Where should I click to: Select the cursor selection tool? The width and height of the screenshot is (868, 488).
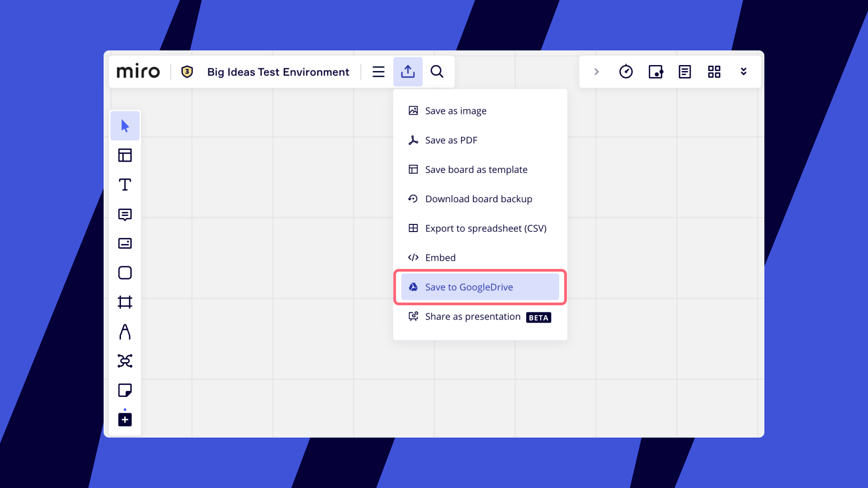click(125, 126)
